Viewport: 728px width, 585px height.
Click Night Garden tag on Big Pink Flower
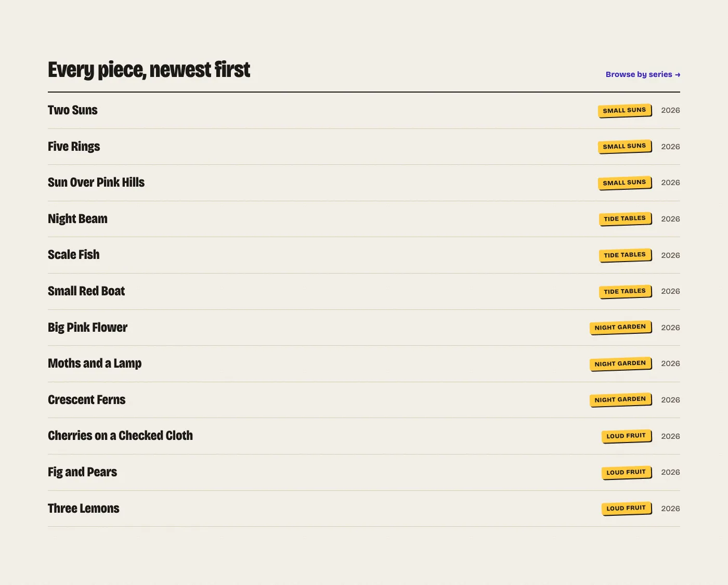tap(620, 328)
